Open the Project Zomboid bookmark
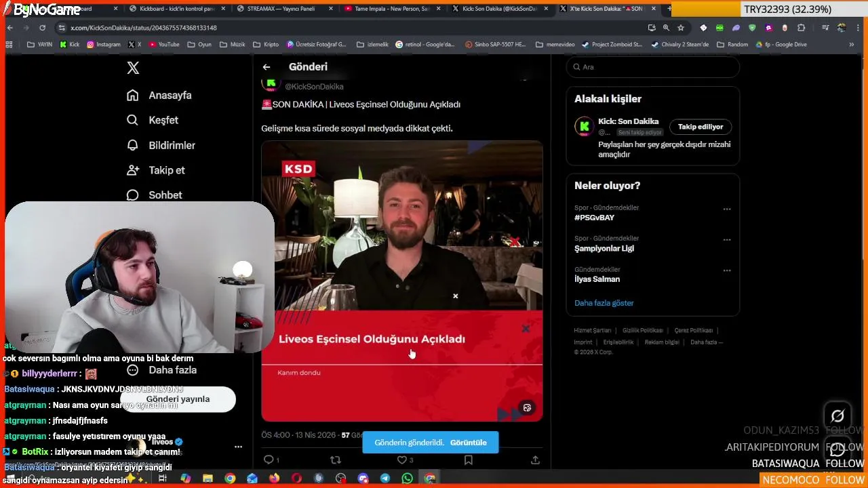This screenshot has height=488, width=868. [612, 45]
